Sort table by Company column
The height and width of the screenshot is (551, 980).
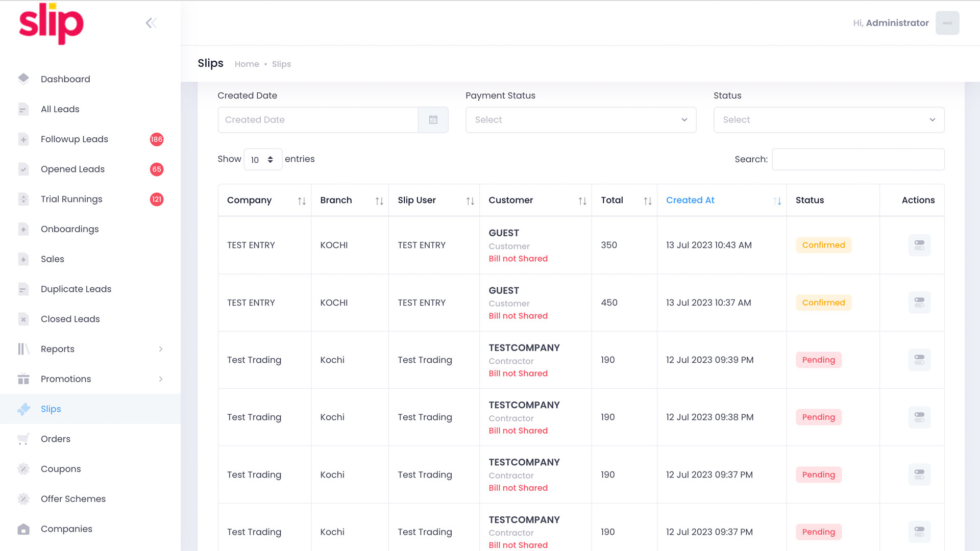[x=264, y=201]
